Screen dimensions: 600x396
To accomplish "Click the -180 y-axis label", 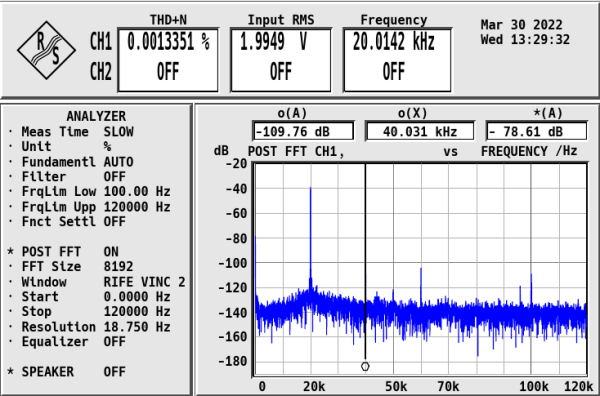I will pyautogui.click(x=233, y=361).
